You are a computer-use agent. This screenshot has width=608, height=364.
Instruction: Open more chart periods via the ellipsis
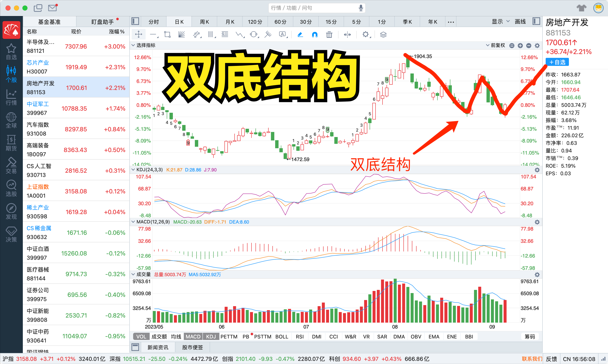click(451, 22)
